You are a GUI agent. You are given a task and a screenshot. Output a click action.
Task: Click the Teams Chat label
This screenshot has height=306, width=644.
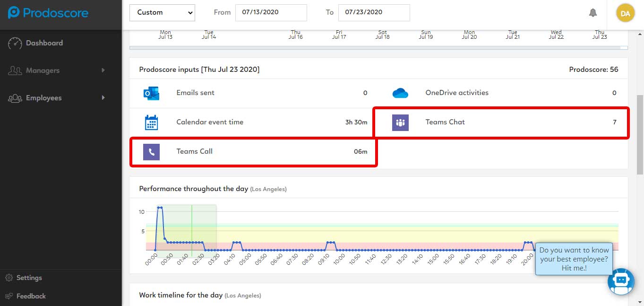tap(445, 122)
